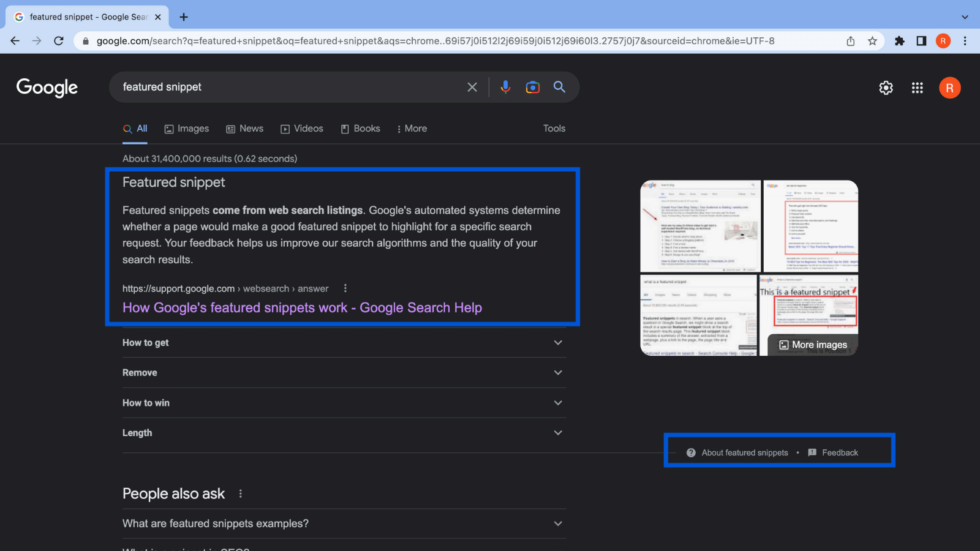Click the More images button

pos(812,345)
